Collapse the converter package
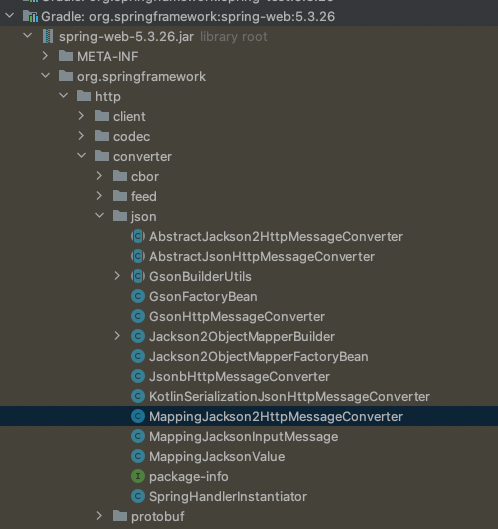 tap(82, 156)
